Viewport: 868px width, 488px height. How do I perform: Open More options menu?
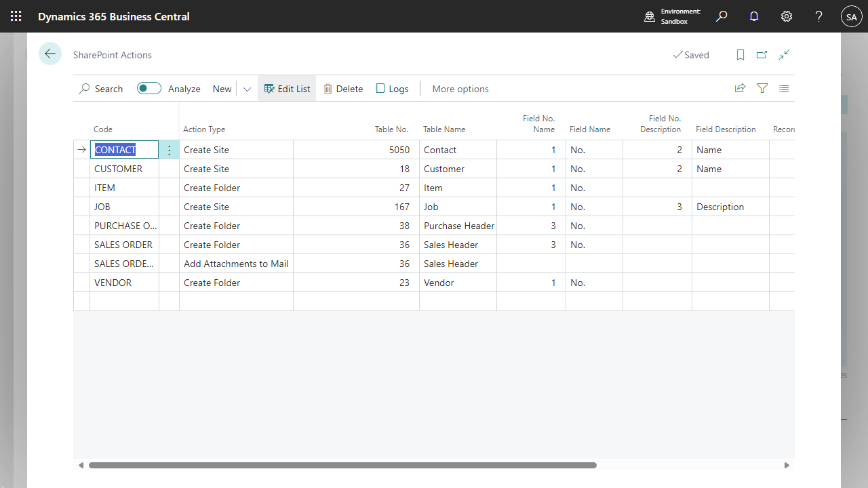[460, 89]
